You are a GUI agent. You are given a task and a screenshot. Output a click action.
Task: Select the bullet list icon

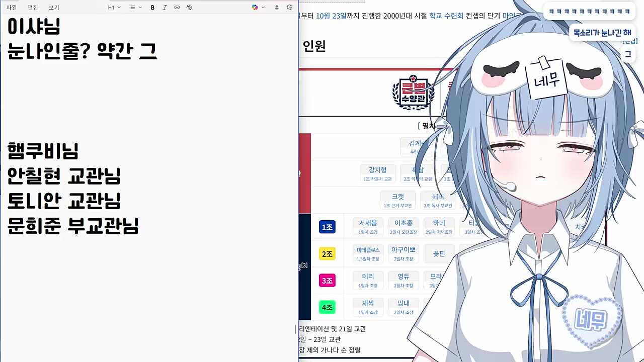pos(131,7)
